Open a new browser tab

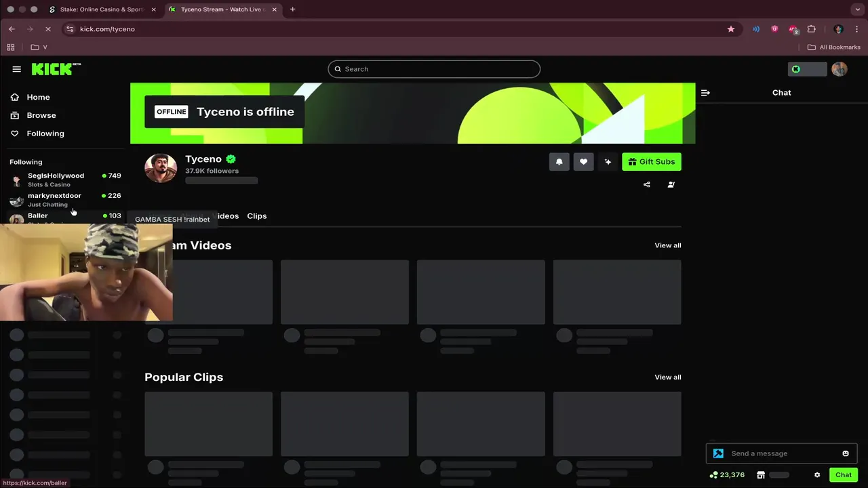coord(292,9)
